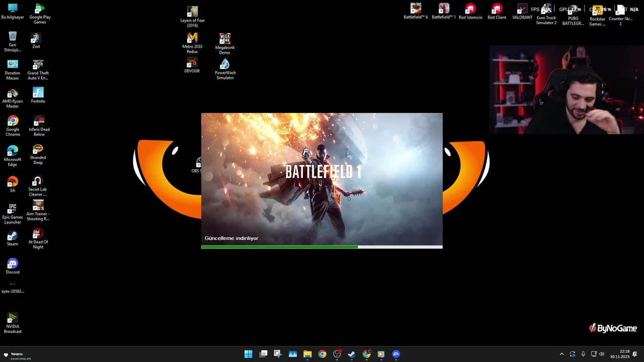This screenshot has height=362, width=644.
Task: Click the Yanana follower alert widget
Action: [18, 355]
